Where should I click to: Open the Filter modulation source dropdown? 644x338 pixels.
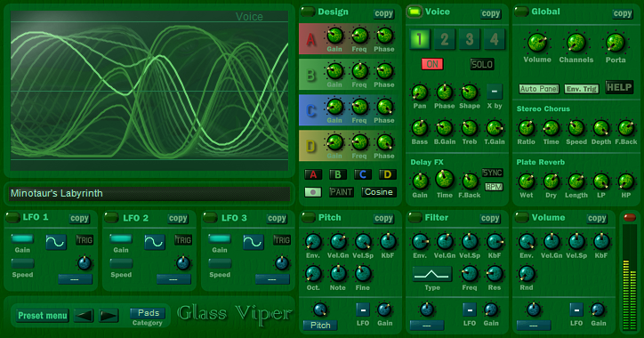point(427,326)
